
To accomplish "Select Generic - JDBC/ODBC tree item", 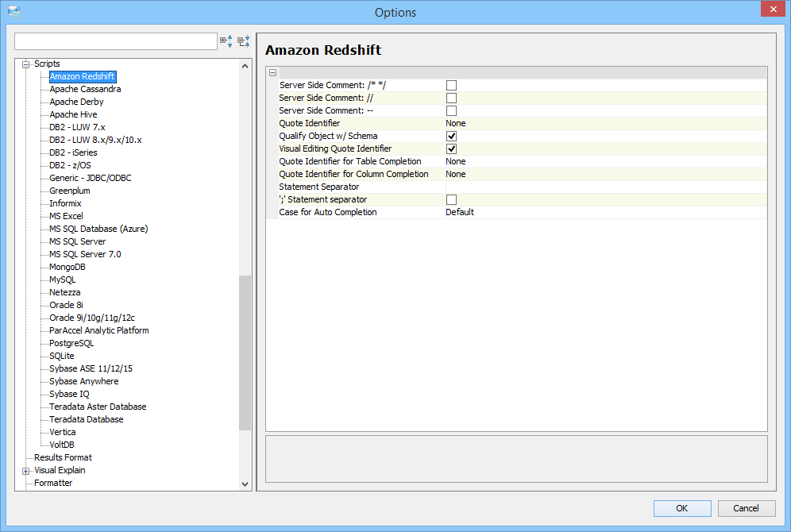I will [91, 178].
